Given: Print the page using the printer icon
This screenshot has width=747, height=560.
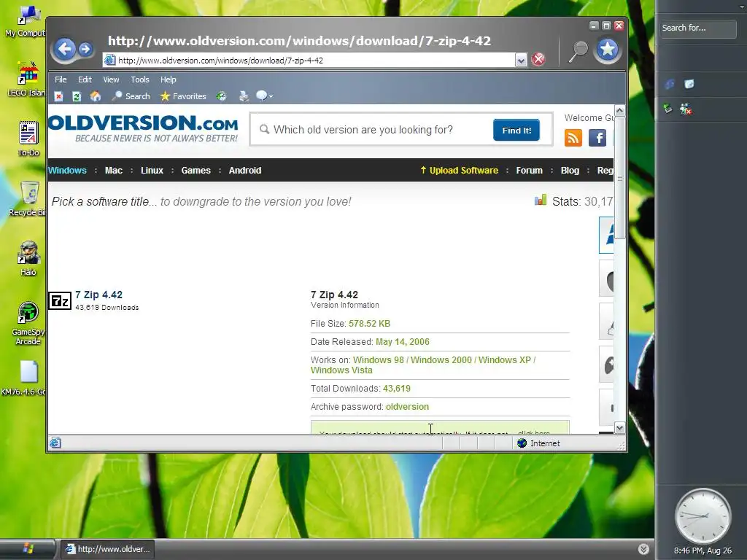Looking at the screenshot, I should 244,97.
